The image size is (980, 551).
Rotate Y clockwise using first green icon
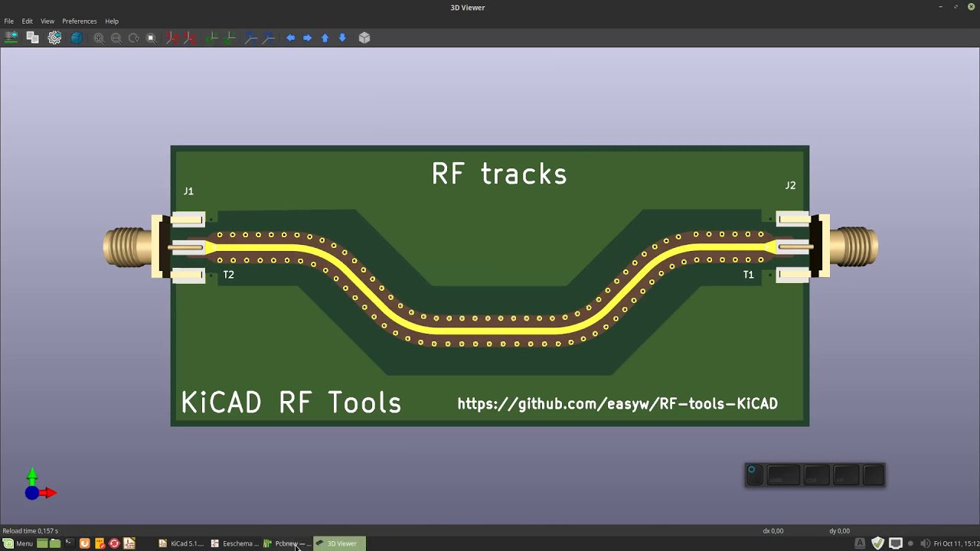click(x=212, y=37)
